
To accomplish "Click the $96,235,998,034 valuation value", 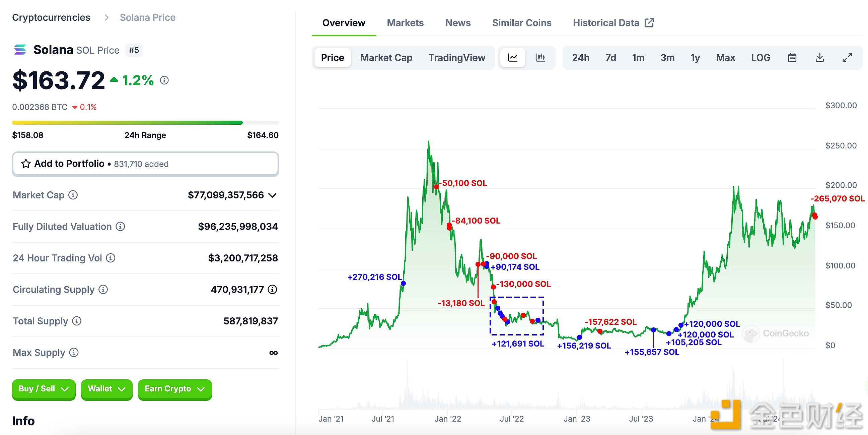I will [x=238, y=226].
